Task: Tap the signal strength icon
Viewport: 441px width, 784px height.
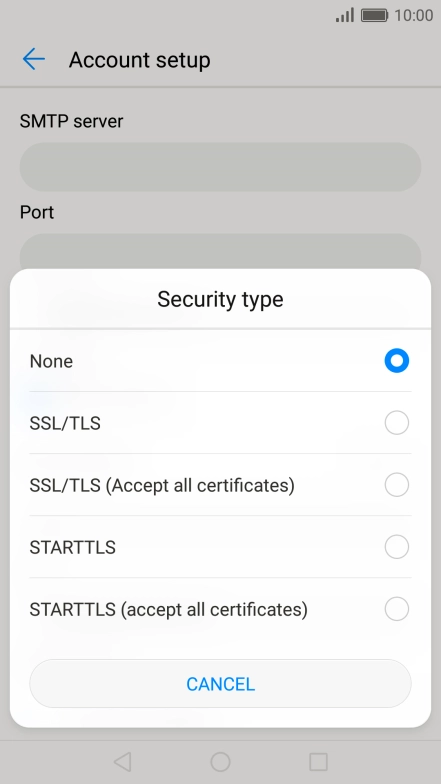Action: click(345, 15)
